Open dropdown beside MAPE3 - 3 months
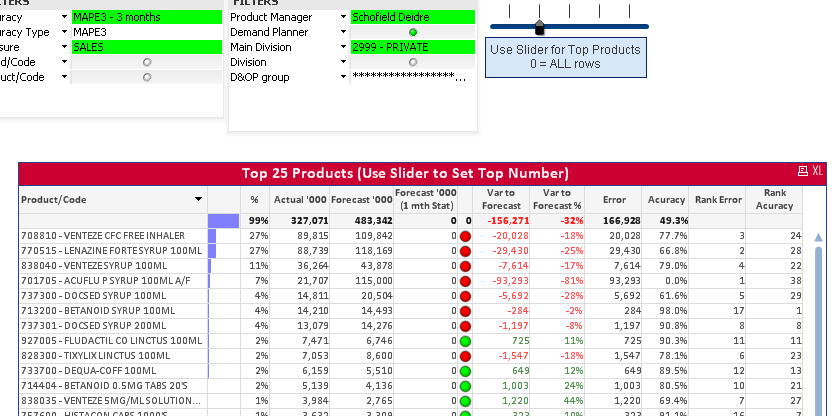 (x=64, y=17)
